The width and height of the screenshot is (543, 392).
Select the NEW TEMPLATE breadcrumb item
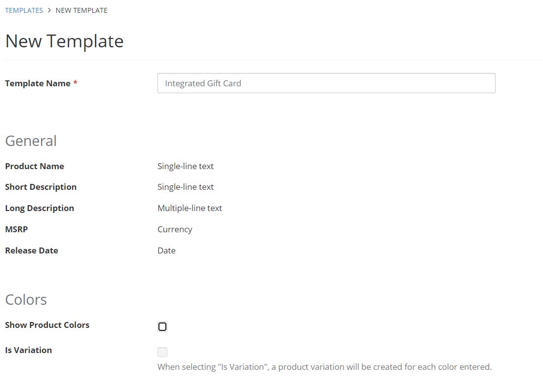[81, 10]
